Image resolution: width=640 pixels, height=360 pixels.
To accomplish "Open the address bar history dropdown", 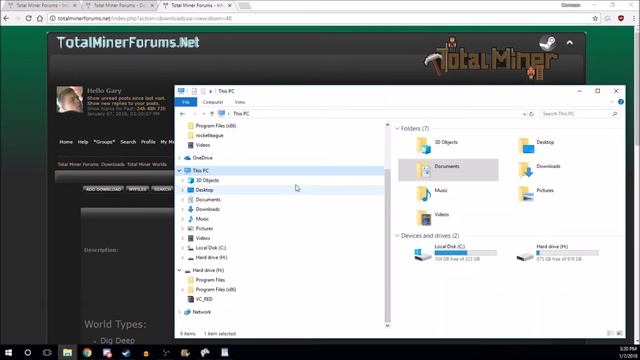I will [524, 114].
